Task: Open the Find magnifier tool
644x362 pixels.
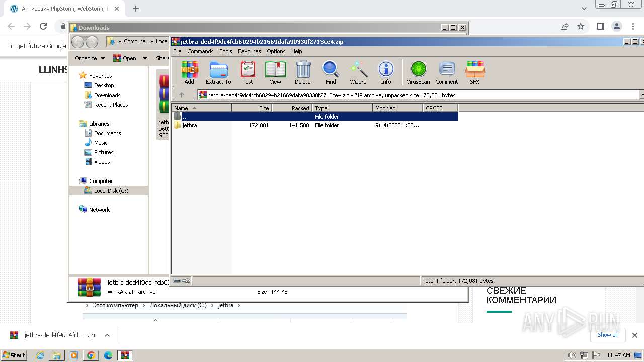Action: tap(331, 72)
